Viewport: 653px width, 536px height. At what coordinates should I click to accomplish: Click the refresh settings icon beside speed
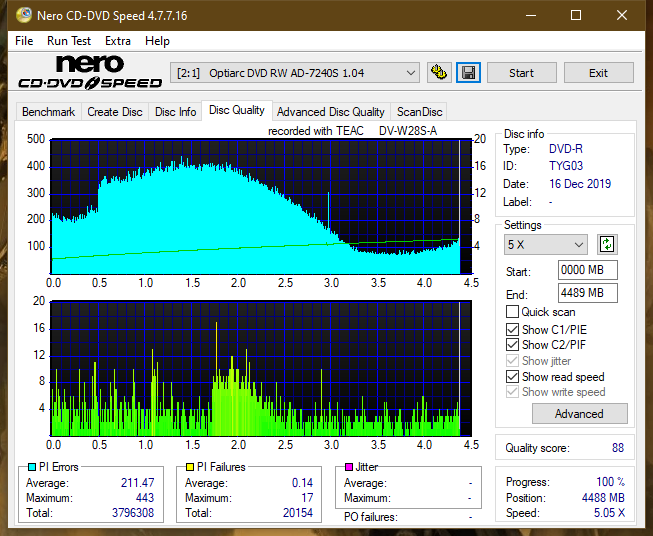pyautogui.click(x=607, y=244)
